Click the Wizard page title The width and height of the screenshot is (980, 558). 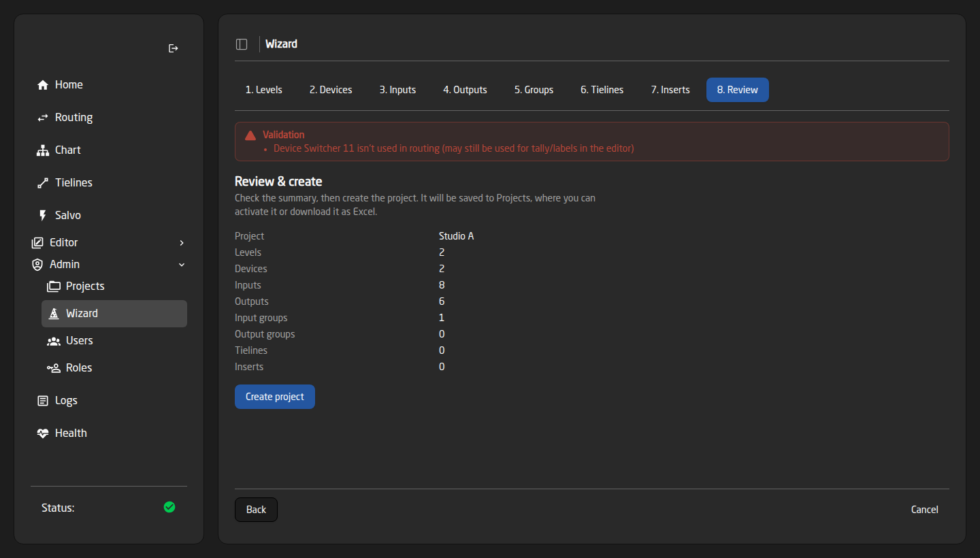[x=281, y=44]
